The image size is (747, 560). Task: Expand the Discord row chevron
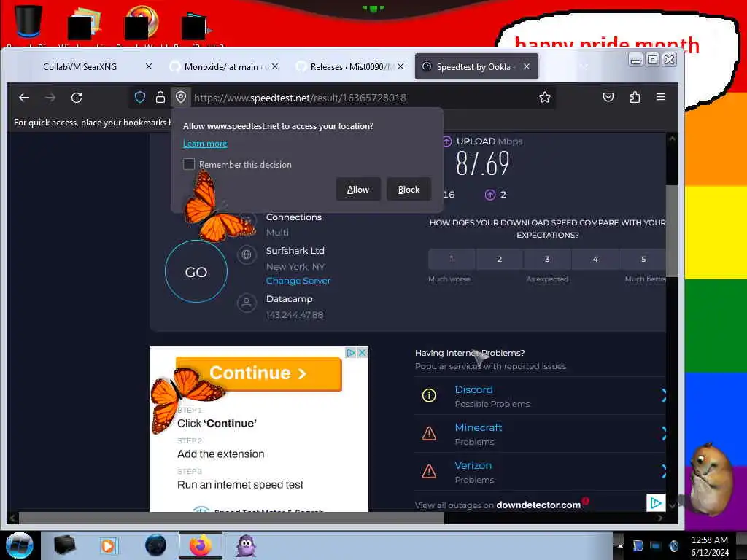664,395
